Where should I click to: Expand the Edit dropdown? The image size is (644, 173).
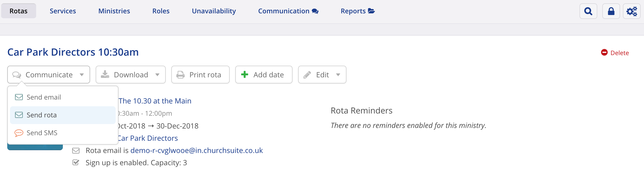click(x=322, y=75)
